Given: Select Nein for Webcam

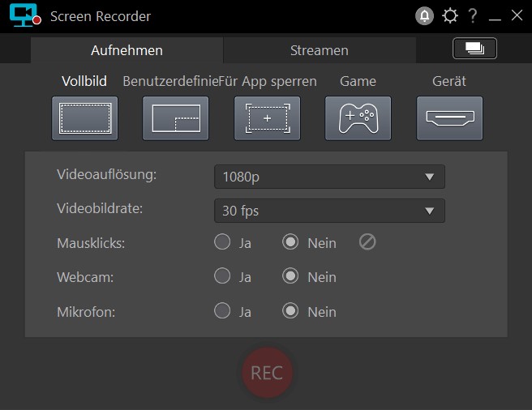Looking at the screenshot, I should click(x=290, y=277).
